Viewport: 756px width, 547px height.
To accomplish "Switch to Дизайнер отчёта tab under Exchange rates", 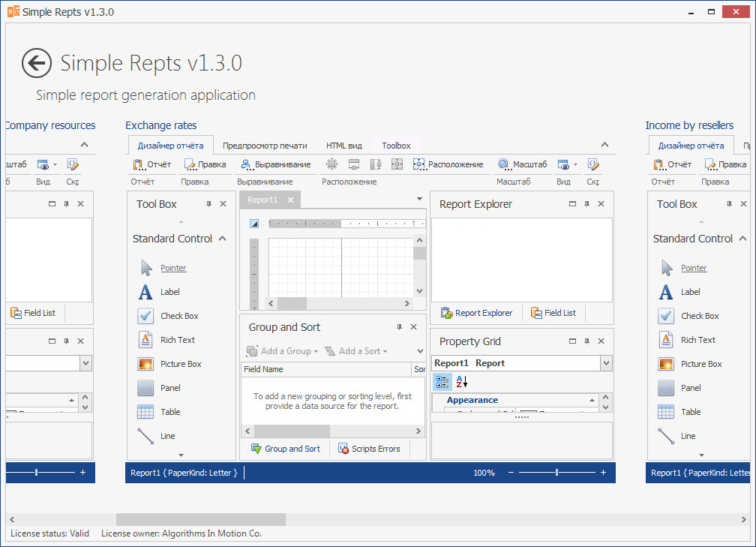I will pyautogui.click(x=170, y=146).
